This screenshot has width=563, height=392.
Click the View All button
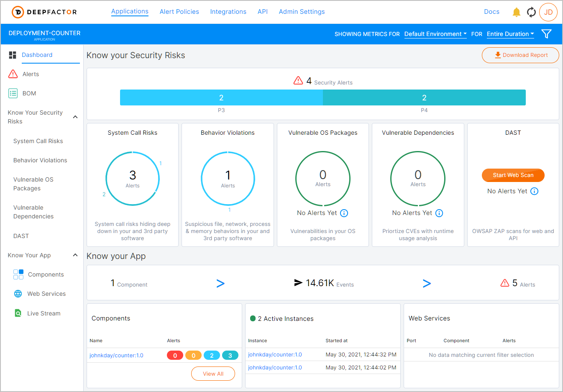tap(213, 374)
